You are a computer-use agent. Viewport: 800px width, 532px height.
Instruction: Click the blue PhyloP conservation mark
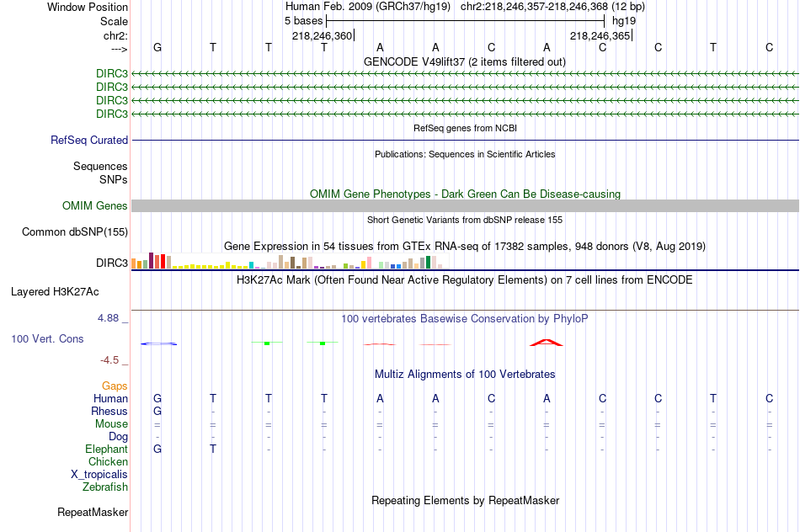click(x=158, y=343)
